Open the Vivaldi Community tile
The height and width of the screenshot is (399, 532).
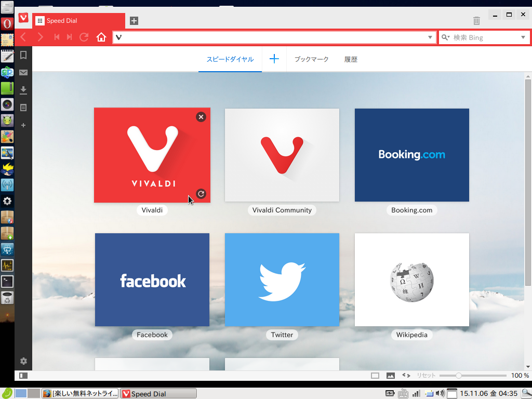coord(282,155)
